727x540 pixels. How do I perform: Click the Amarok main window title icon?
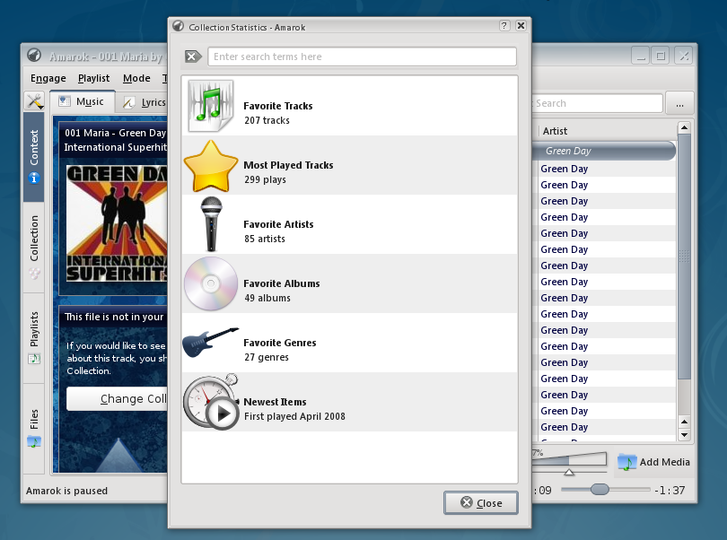pos(34,55)
